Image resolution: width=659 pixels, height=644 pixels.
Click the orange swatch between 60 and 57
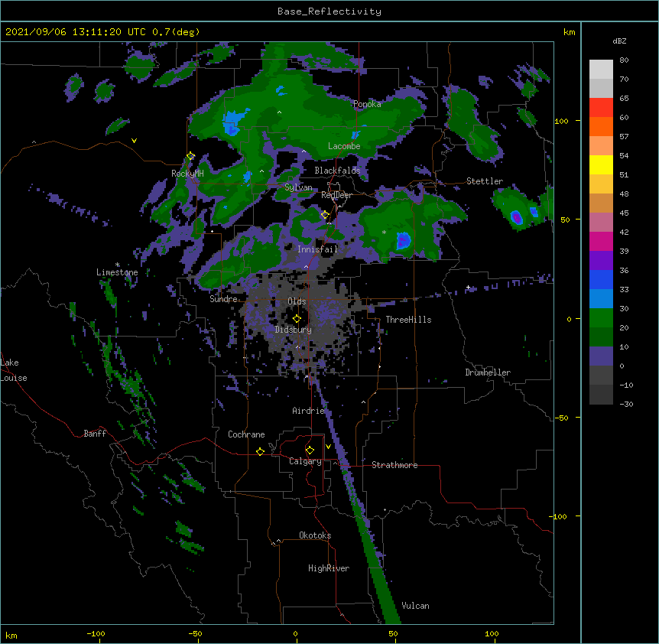pyautogui.click(x=601, y=126)
